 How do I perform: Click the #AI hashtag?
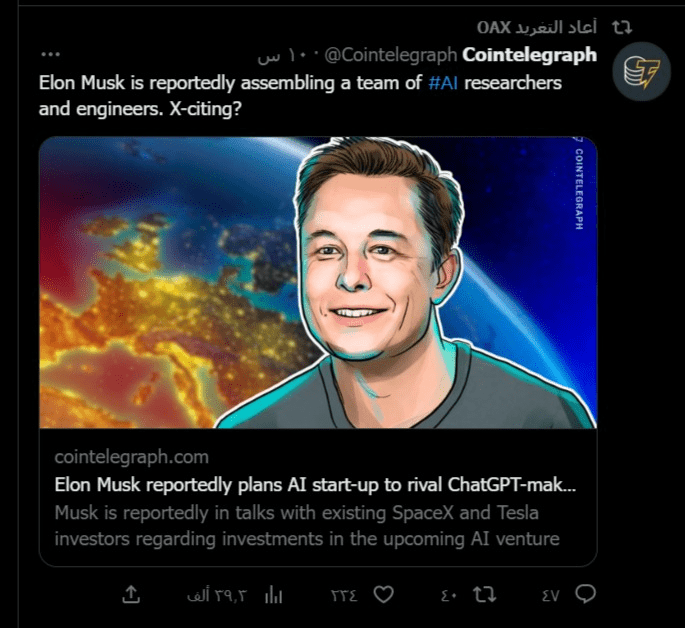[443, 83]
